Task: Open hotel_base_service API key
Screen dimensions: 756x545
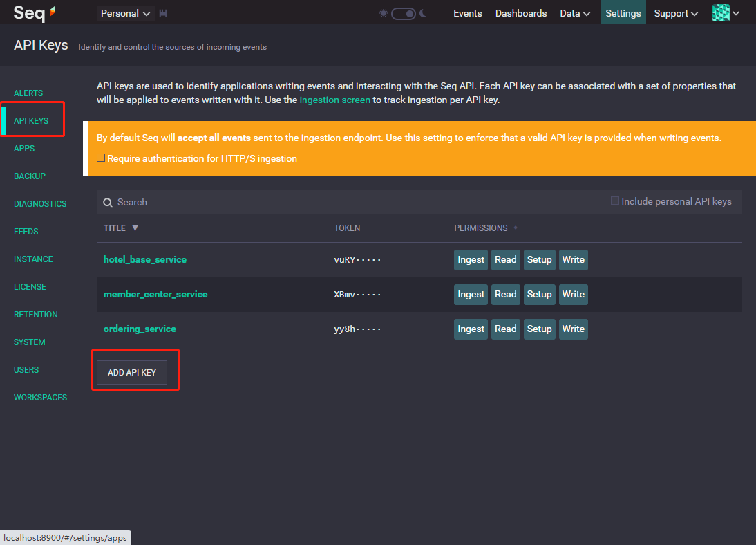Action: coord(144,260)
